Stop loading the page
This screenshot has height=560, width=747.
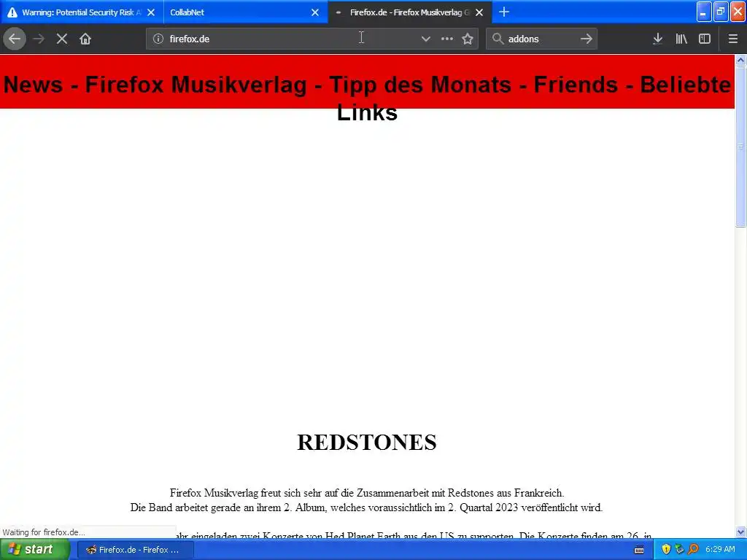(62, 39)
